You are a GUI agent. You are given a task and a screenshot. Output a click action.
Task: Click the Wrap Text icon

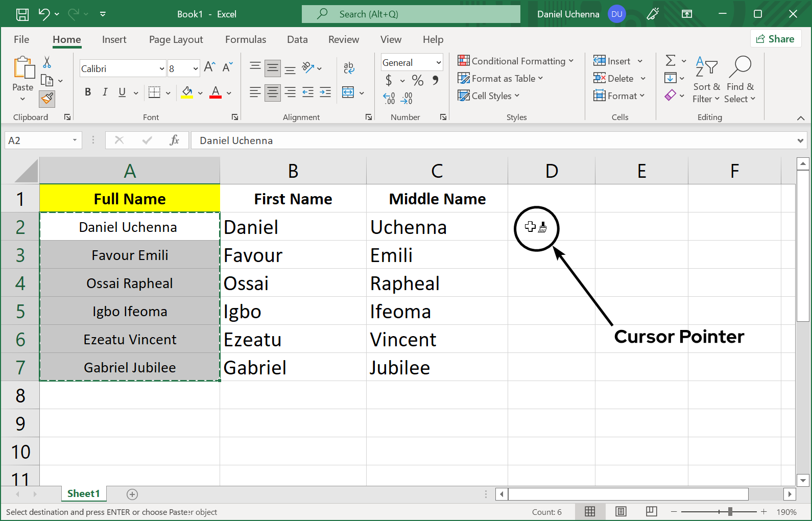349,67
